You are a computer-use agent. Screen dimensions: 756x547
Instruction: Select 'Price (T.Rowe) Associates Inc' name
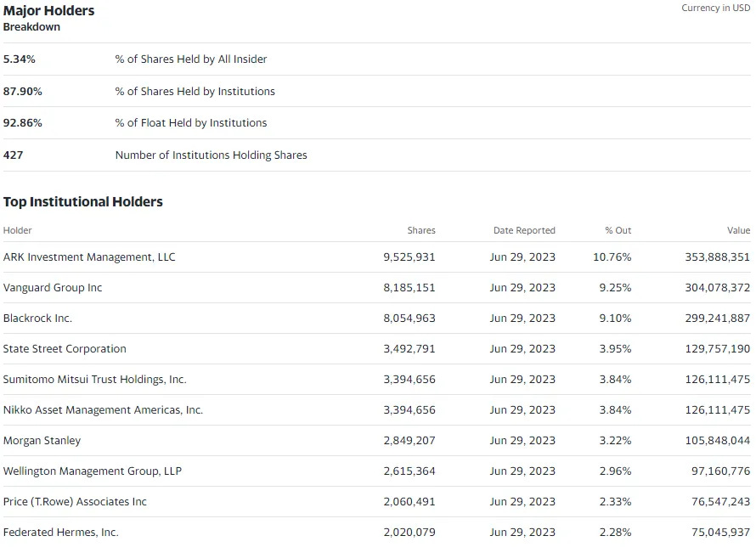point(75,502)
